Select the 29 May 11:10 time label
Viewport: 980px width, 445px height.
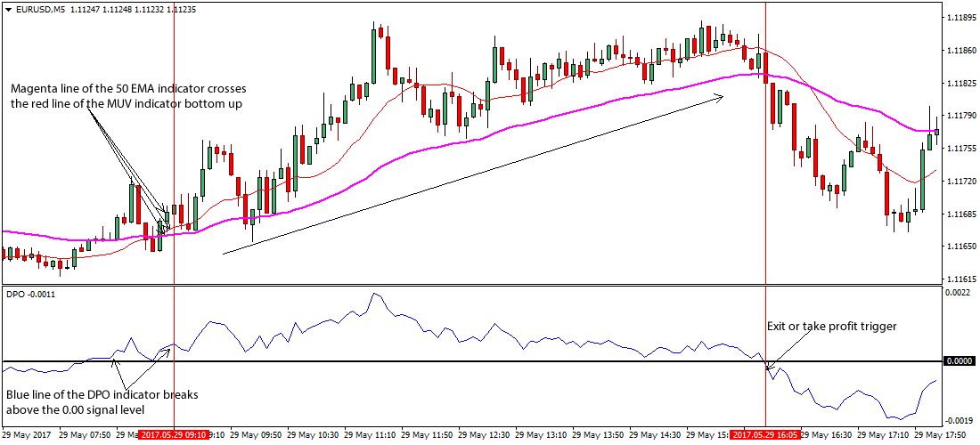point(372,436)
